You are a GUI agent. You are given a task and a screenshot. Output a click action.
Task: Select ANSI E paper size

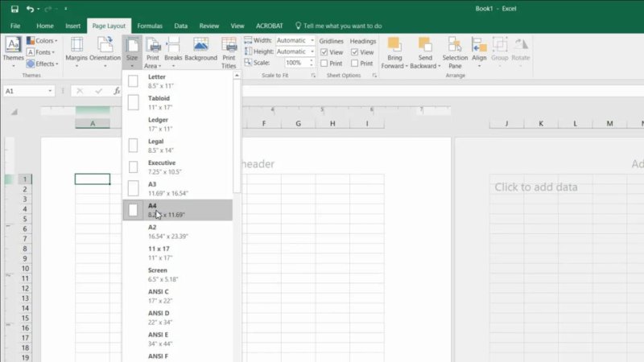point(178,339)
